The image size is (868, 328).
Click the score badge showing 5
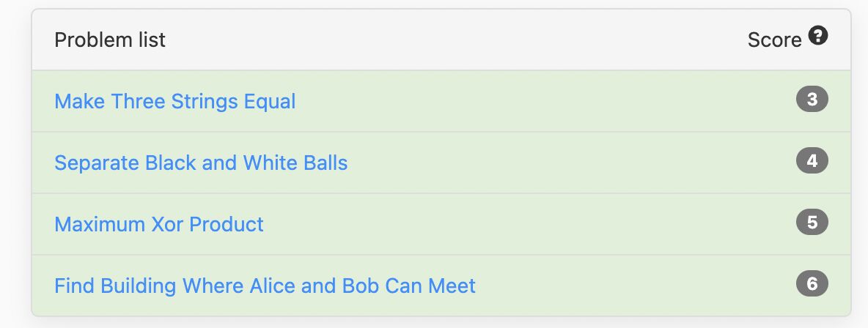[x=812, y=223]
